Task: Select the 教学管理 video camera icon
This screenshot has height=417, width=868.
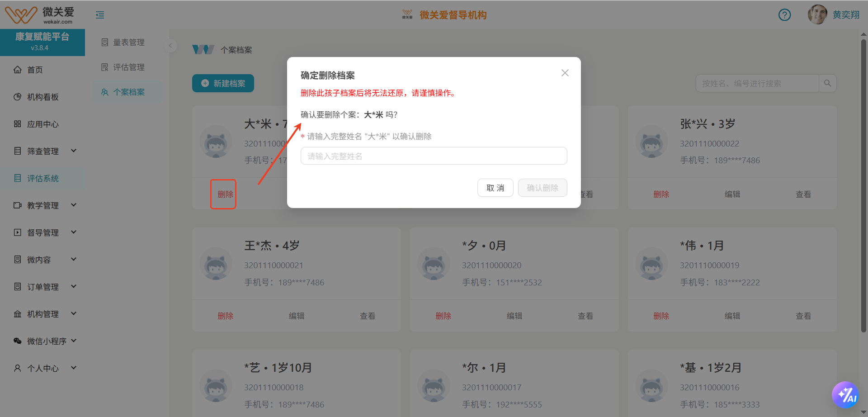Action: 18,205
